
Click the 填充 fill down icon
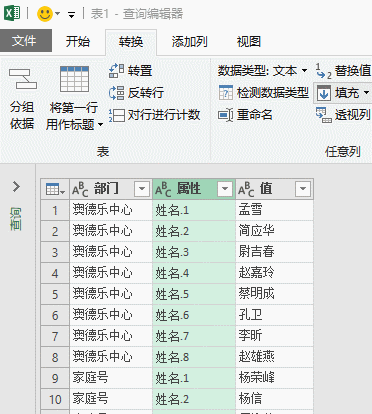click(324, 93)
